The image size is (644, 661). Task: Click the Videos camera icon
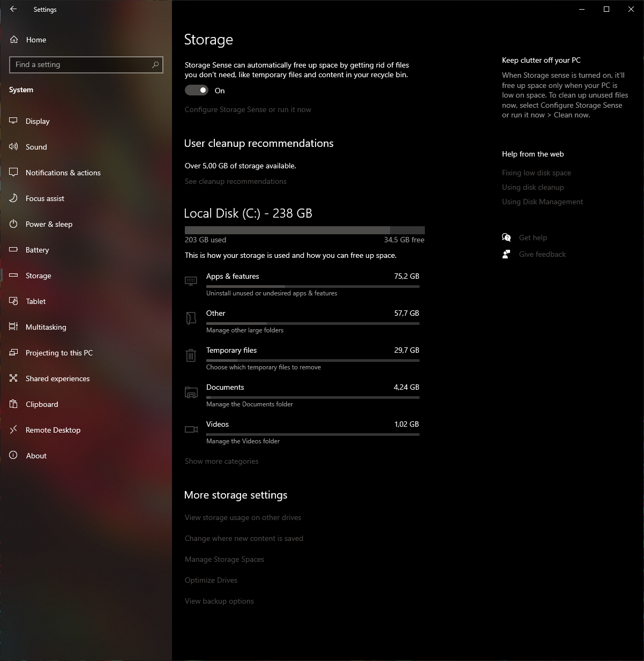pyautogui.click(x=191, y=429)
